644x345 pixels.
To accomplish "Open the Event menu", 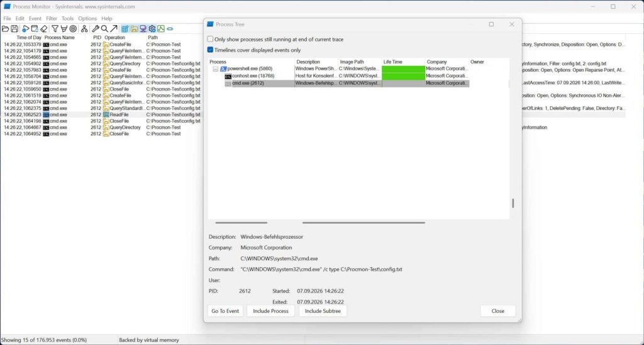I will 35,18.
